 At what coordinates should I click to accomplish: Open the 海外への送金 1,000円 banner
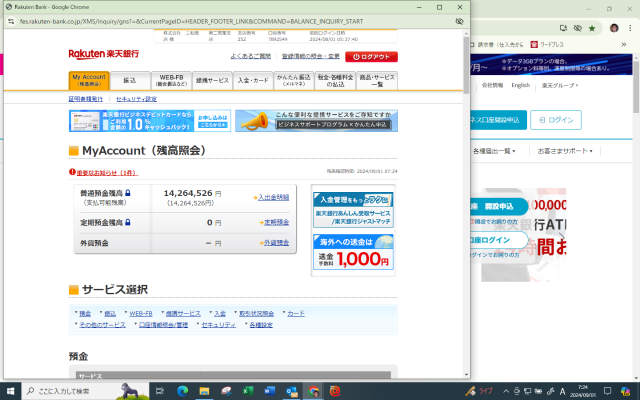pyautogui.click(x=353, y=252)
